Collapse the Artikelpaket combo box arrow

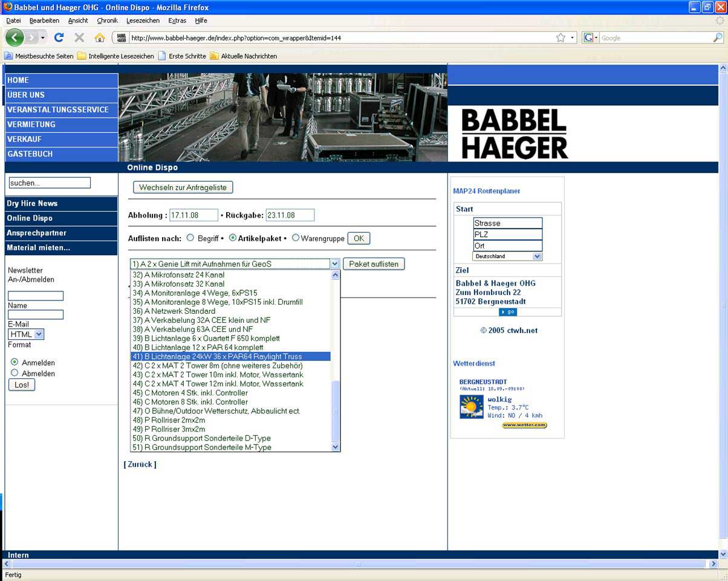coord(334,264)
